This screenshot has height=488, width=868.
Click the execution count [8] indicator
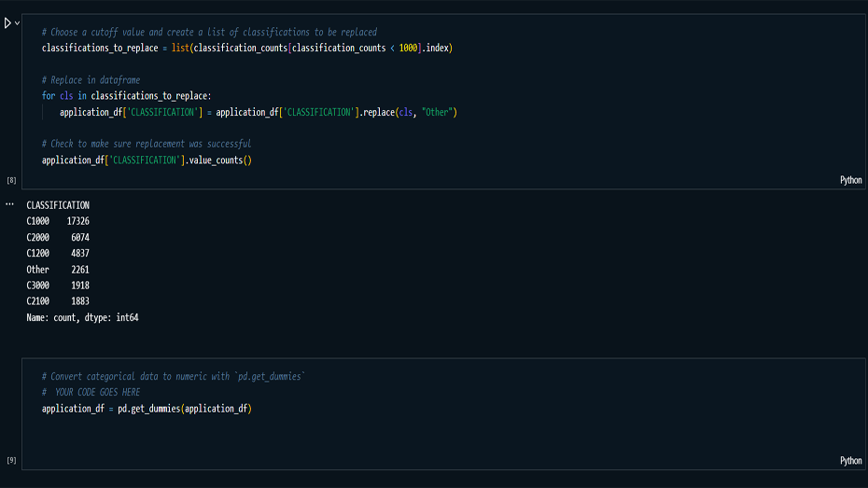11,180
